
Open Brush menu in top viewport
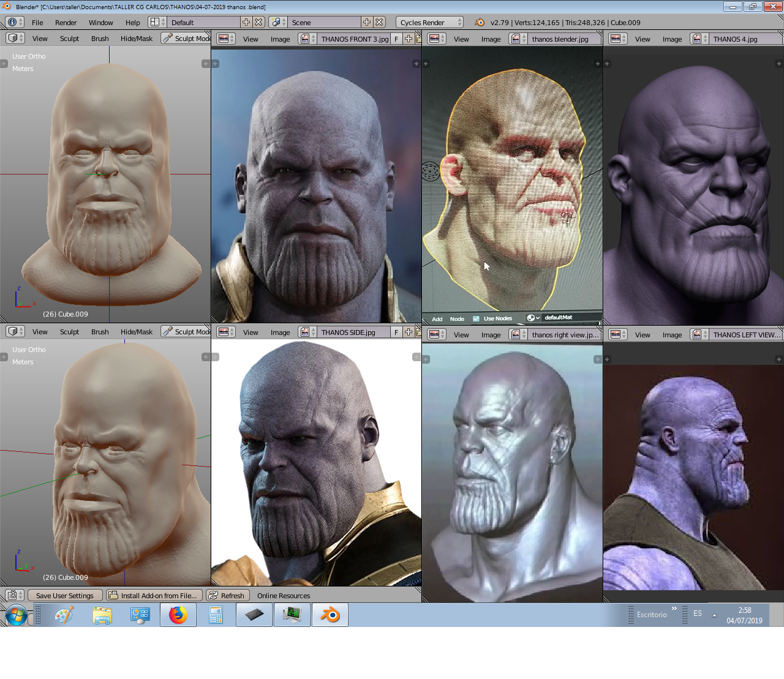click(x=100, y=38)
